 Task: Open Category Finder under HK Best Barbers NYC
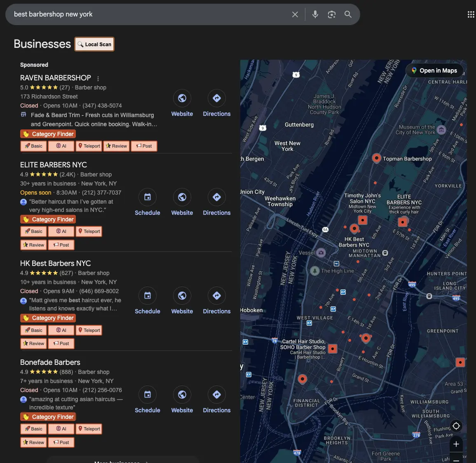point(48,318)
